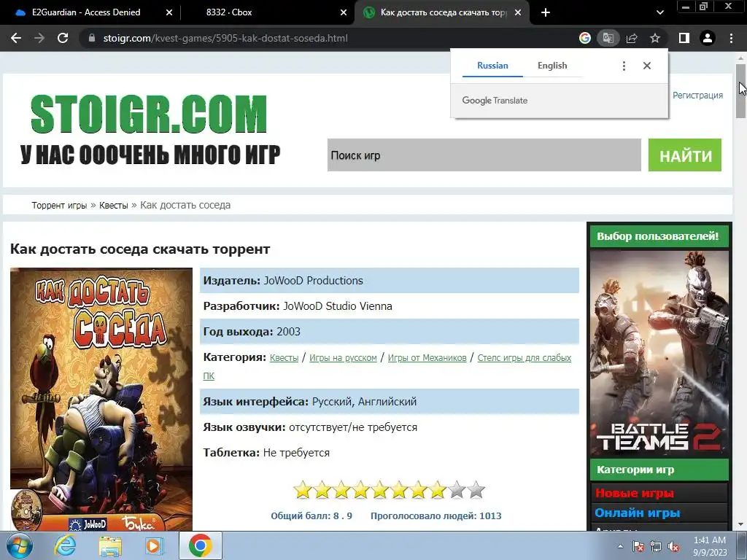Click the Год выхода: 2003 text
This screenshot has height=560, width=747.
252,332
